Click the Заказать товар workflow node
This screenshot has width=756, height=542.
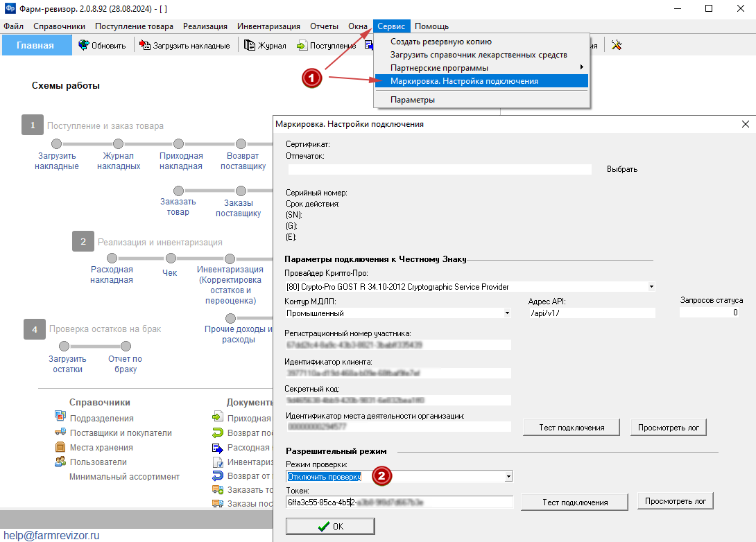click(178, 191)
